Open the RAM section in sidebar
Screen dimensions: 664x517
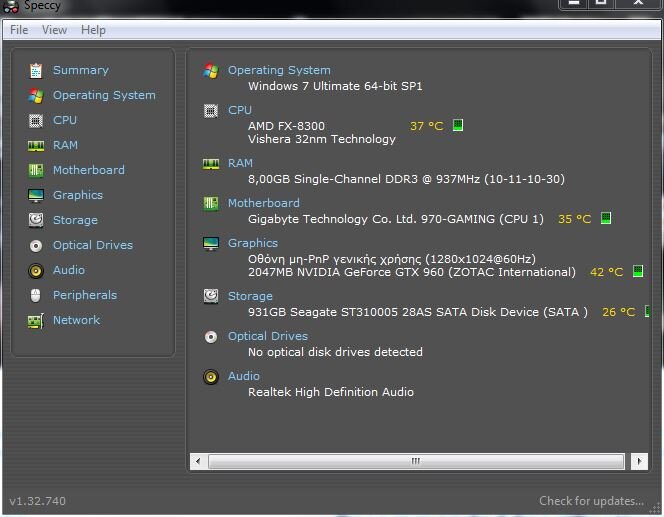(x=65, y=145)
